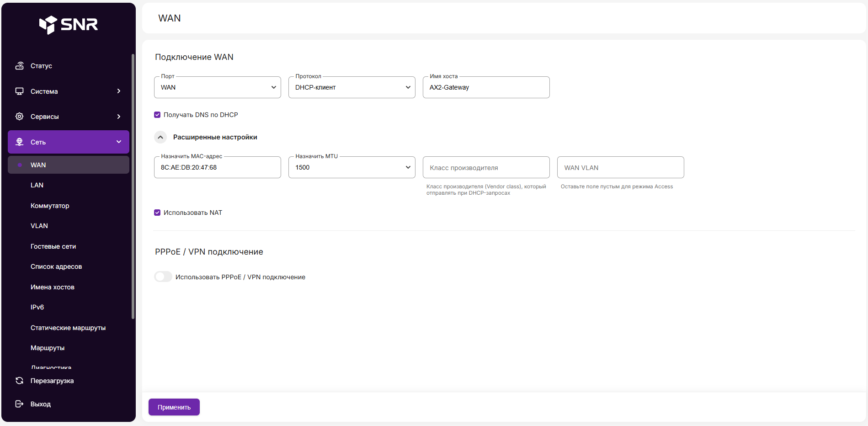Click the Сервисы gear icon
Viewport: 868px width, 426px height.
coord(19,117)
